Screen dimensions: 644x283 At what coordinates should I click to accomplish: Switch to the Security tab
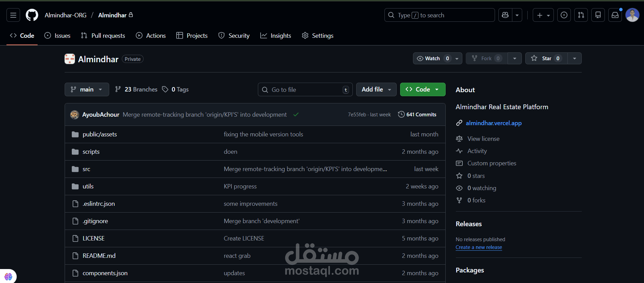234,36
